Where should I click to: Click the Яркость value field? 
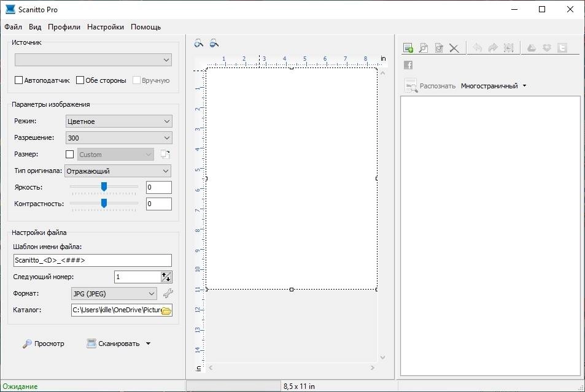159,187
